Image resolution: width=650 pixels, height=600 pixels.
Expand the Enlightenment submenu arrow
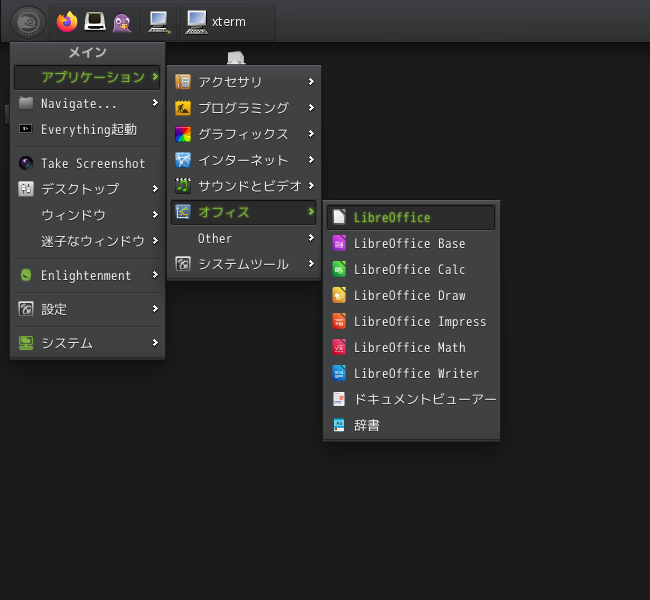155,275
